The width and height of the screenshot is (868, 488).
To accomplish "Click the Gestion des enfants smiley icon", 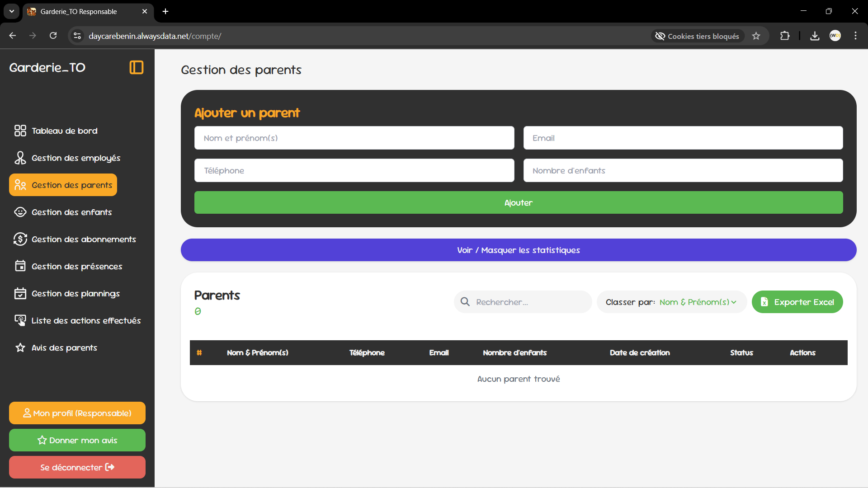I will click(20, 212).
